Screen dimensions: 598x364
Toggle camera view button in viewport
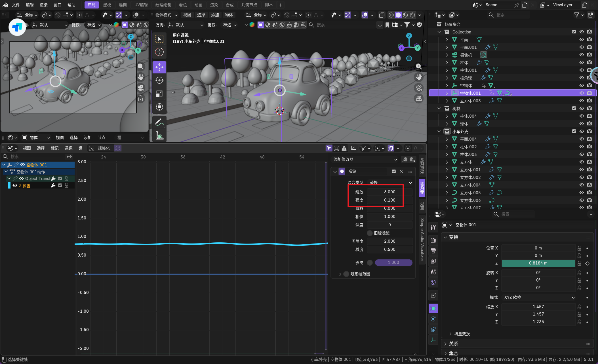419,88
